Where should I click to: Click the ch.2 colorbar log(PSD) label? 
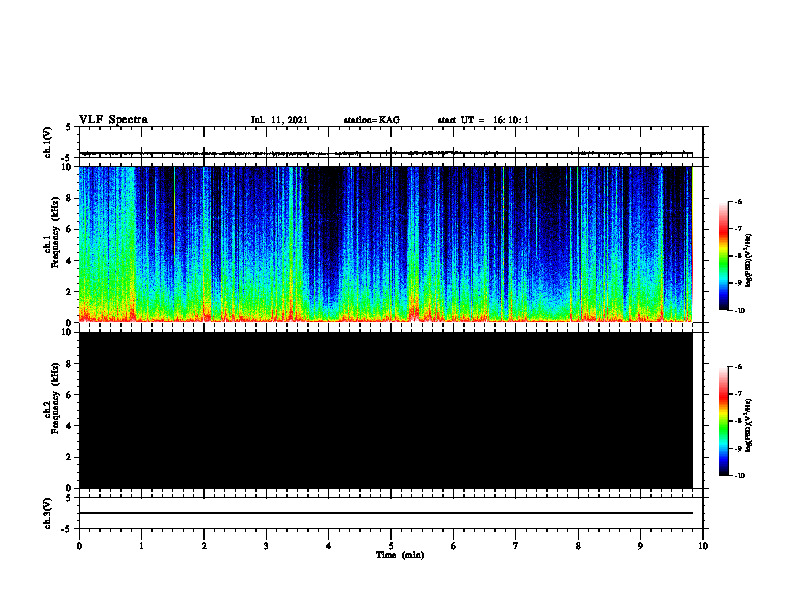749,426
